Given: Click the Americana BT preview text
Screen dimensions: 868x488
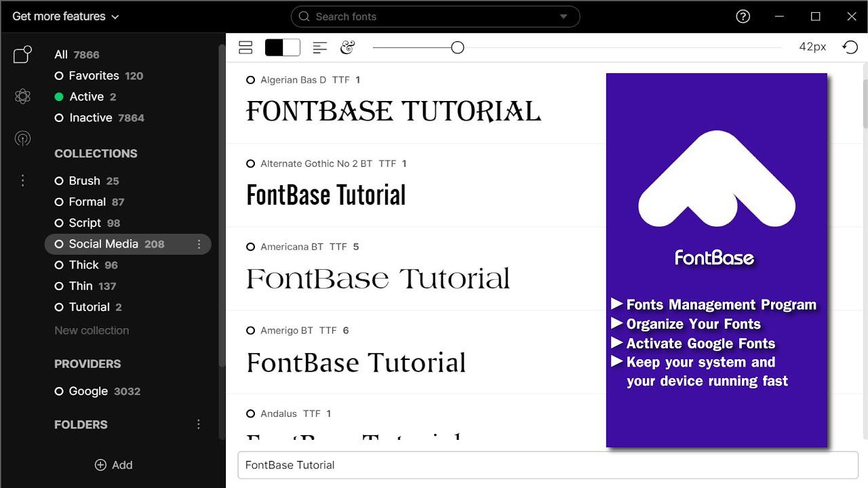Looking at the screenshot, I should pyautogui.click(x=378, y=279).
